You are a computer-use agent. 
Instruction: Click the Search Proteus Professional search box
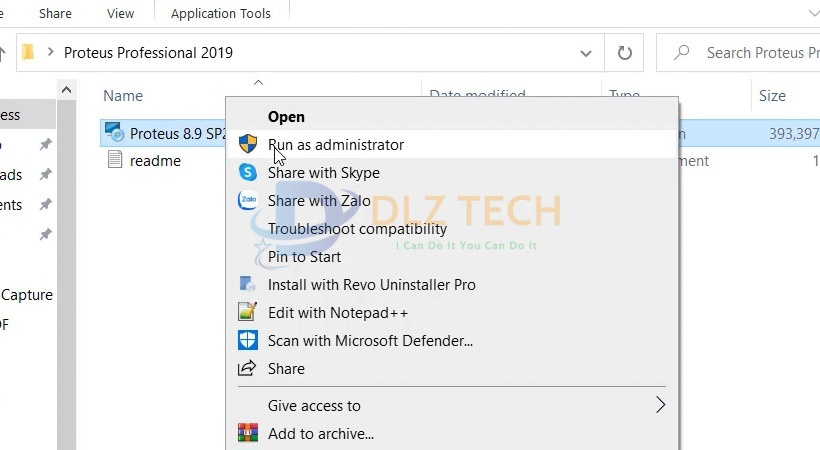(x=760, y=52)
